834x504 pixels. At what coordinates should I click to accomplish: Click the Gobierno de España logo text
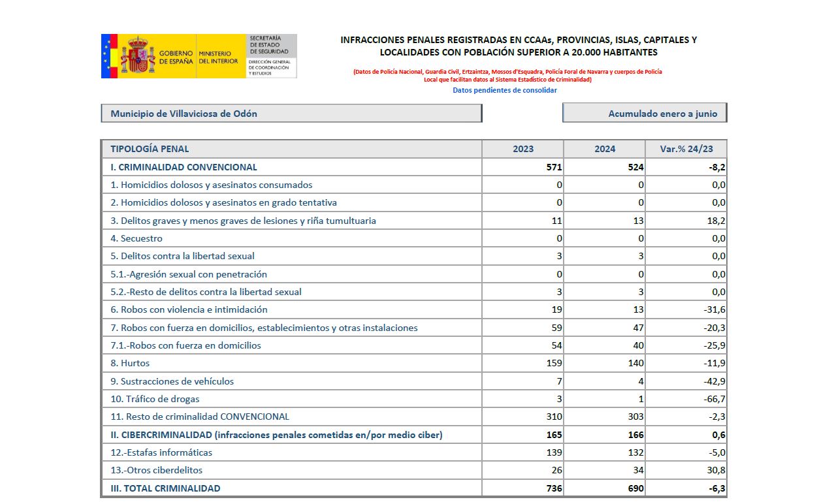pyautogui.click(x=176, y=57)
